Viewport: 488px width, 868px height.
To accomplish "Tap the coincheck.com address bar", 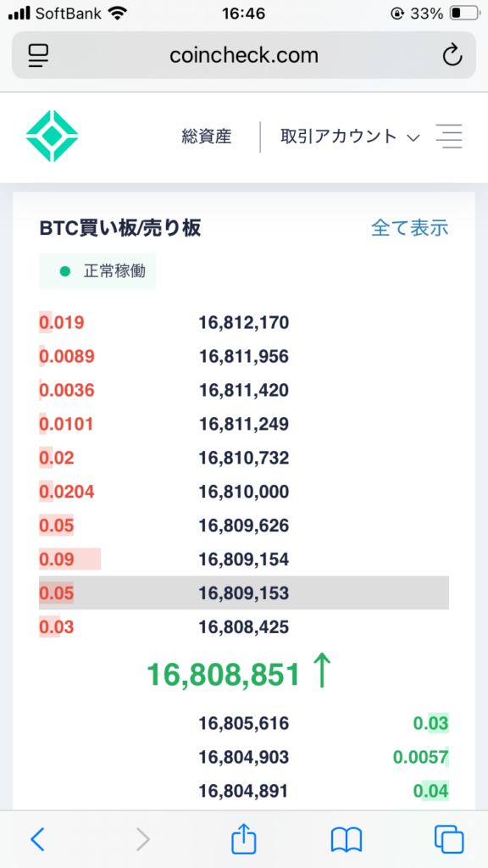I will coord(244,55).
